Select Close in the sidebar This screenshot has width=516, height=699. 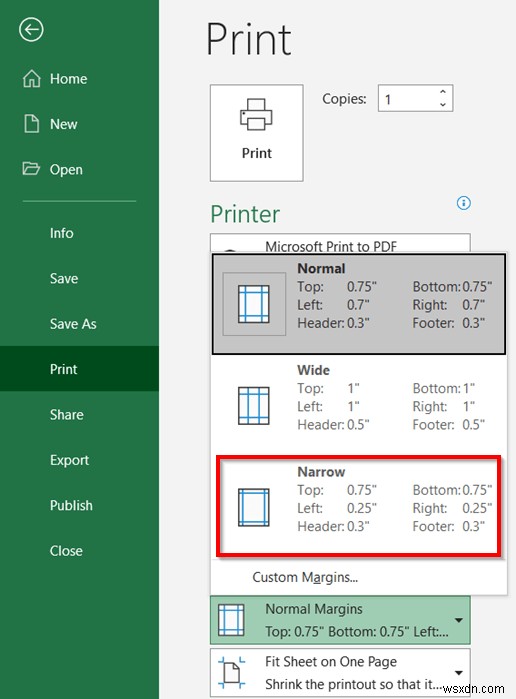(x=79, y=551)
